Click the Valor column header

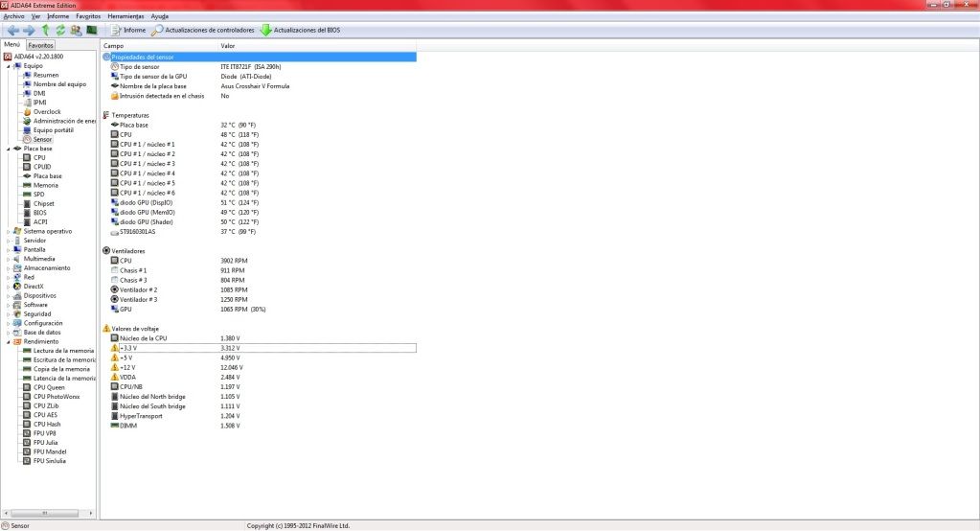coord(317,46)
